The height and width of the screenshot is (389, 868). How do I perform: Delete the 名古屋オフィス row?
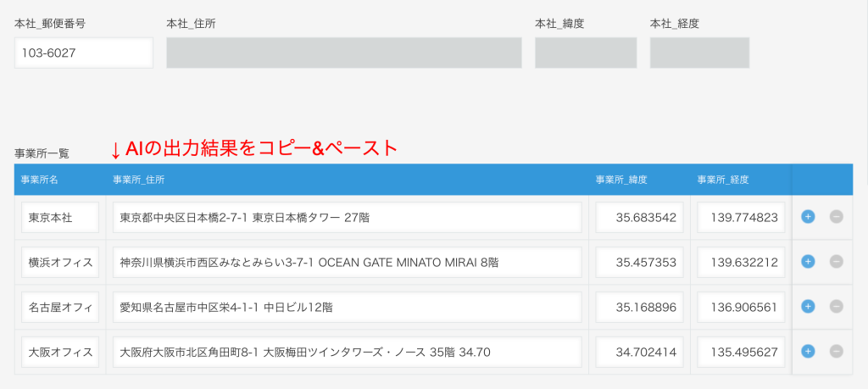(x=836, y=306)
